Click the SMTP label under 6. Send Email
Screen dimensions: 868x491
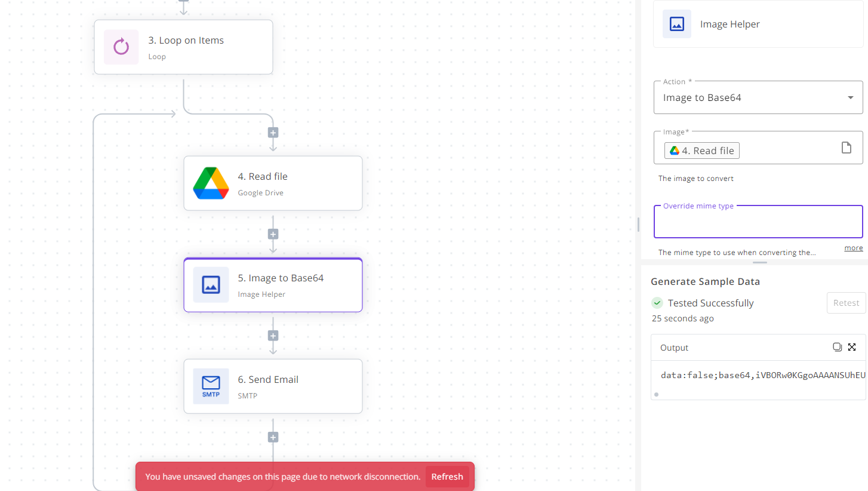click(247, 395)
